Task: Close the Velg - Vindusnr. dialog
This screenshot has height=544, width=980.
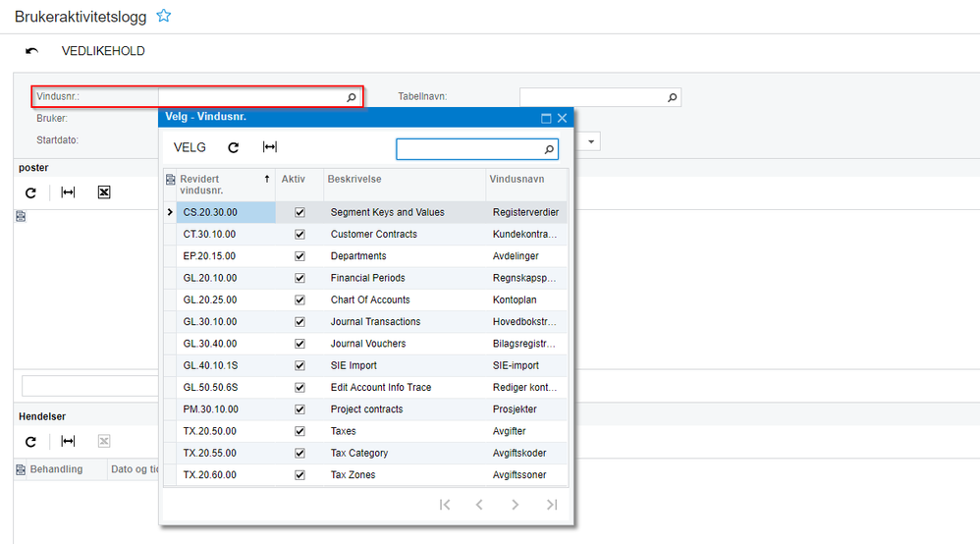Action: point(562,118)
